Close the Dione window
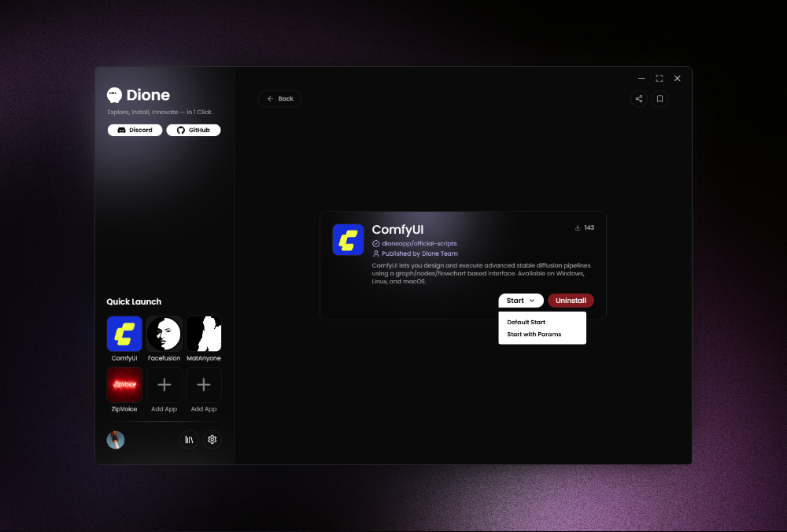The image size is (787, 532). coord(677,78)
